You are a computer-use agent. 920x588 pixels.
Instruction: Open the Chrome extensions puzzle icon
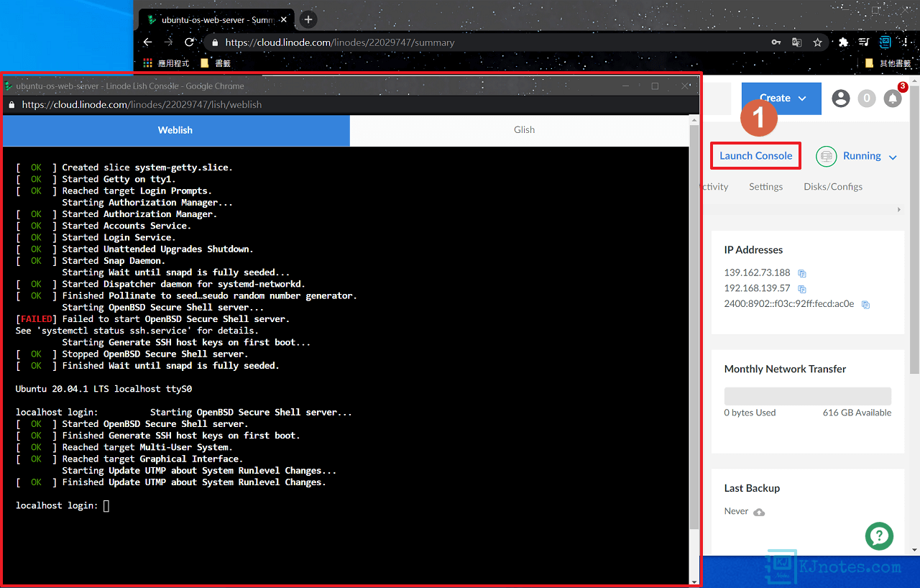tap(844, 42)
